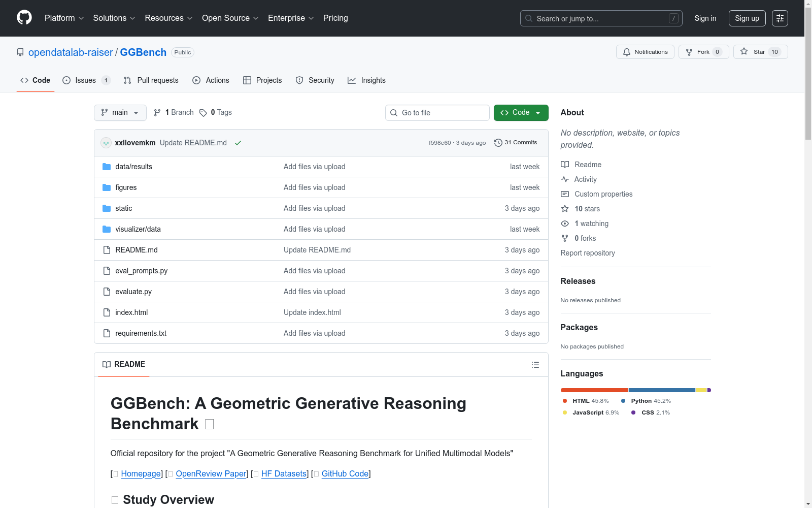Screen dimensions: 812x508
Task: Open the Actions tab
Action: 211,80
